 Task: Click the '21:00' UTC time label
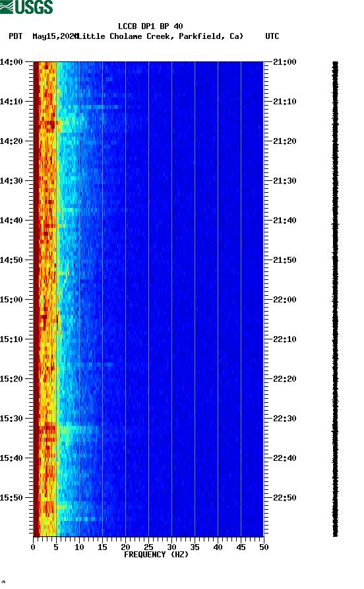284,62
